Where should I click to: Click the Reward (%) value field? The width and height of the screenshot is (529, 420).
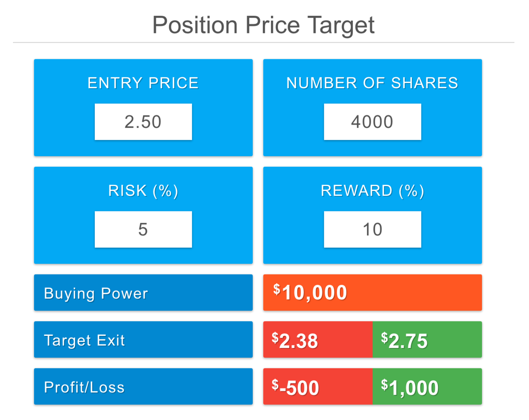[x=372, y=229]
